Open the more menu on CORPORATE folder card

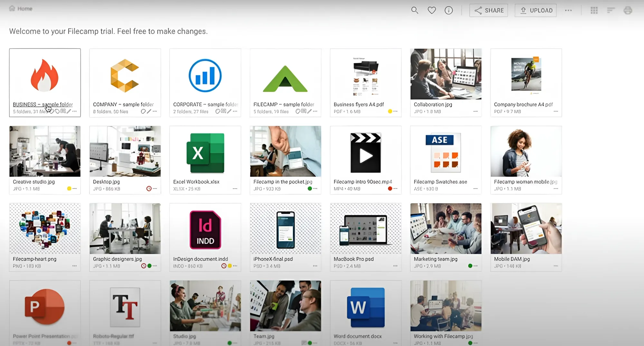[x=235, y=111]
